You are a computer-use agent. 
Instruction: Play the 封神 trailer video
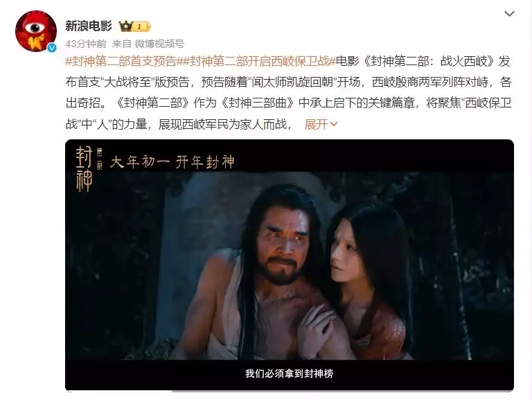coord(290,266)
